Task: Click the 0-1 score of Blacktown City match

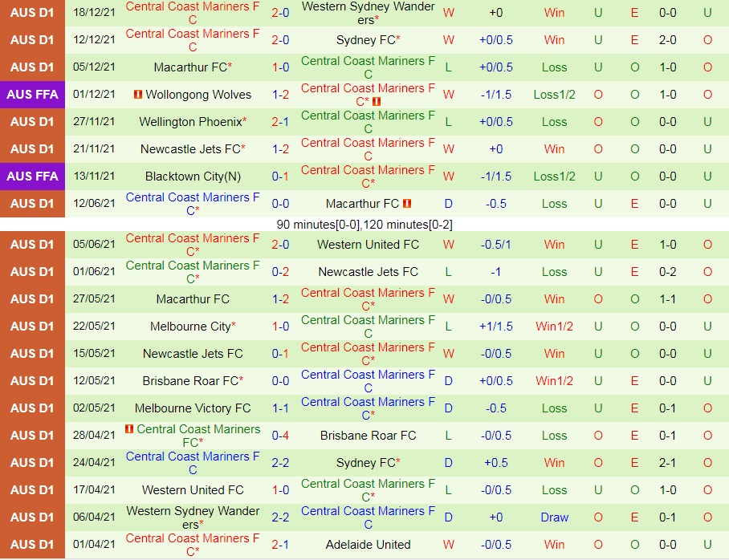Action: point(280,177)
